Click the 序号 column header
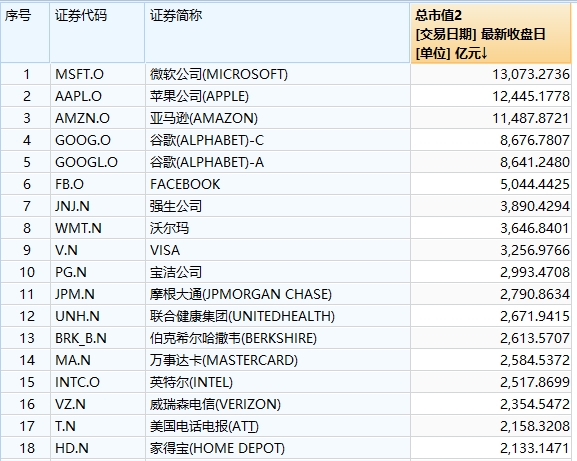This screenshot has width=577, height=461. click(25, 32)
